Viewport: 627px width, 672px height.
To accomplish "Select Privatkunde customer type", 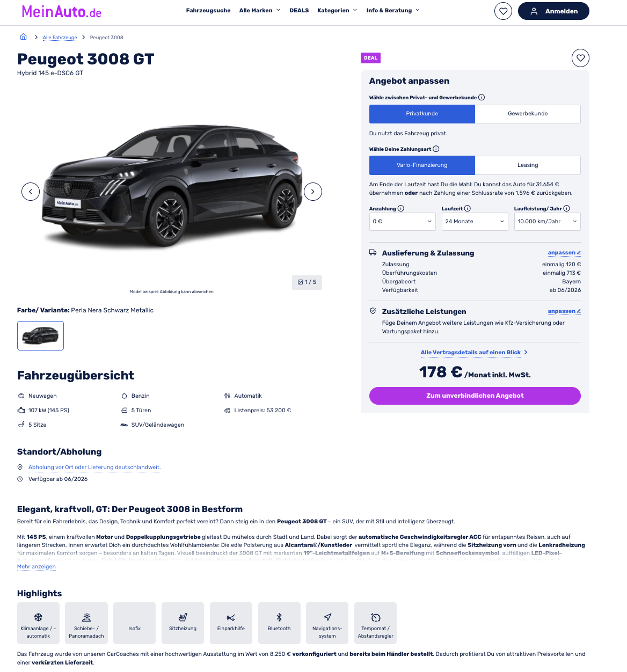I will pyautogui.click(x=422, y=114).
